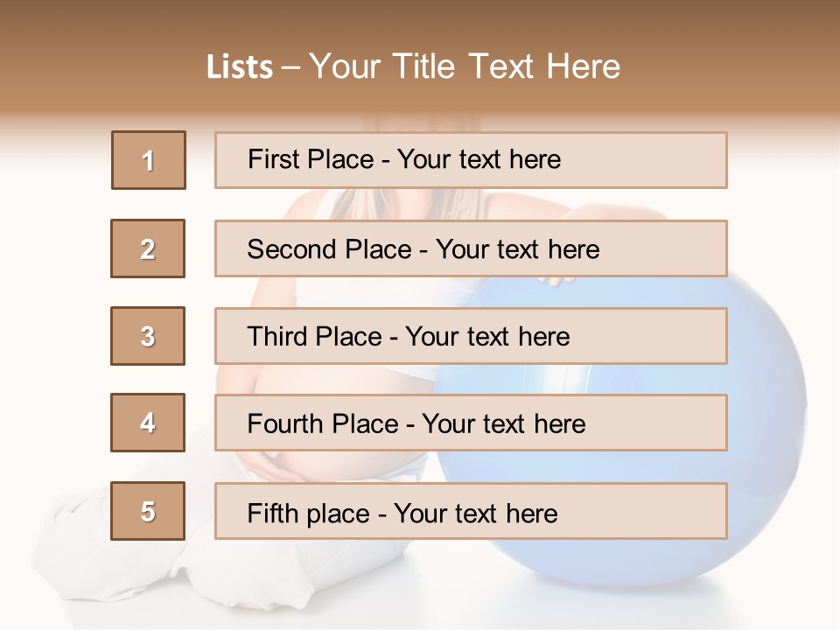840x630 pixels.
Task: Select the "Third Place" list item
Action: (x=471, y=336)
